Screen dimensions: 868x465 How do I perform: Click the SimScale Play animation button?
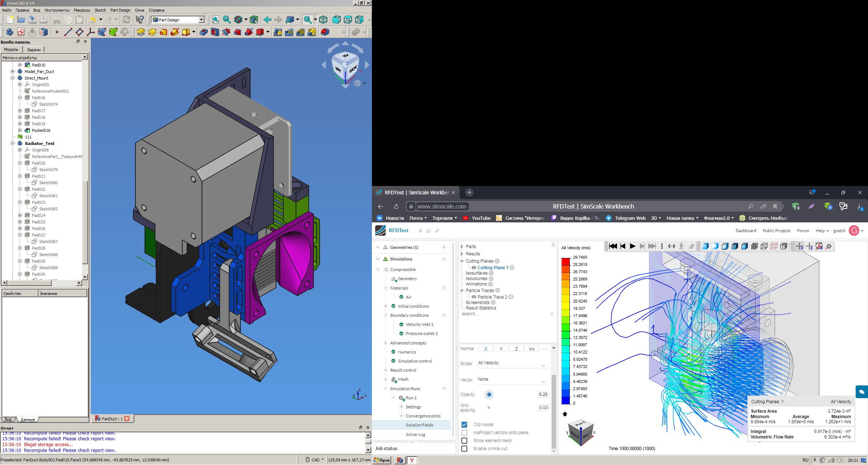632,246
